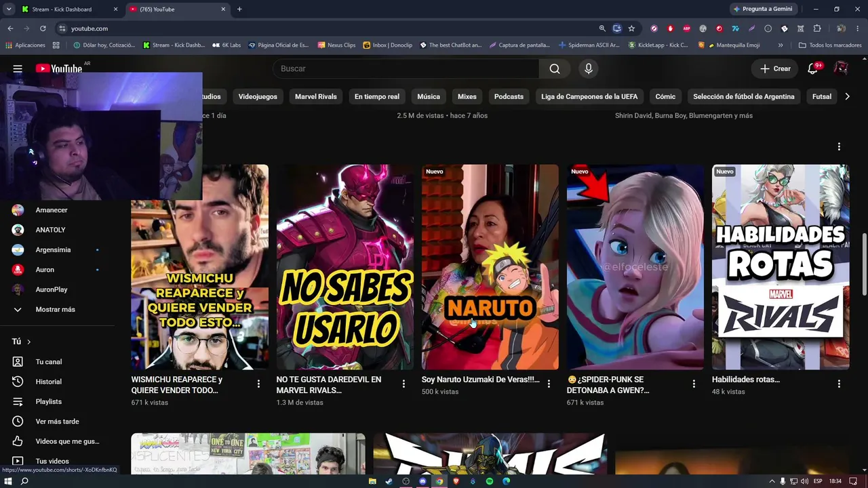Open the Nexus Clips bookmark
The image size is (868, 488).
click(336, 45)
